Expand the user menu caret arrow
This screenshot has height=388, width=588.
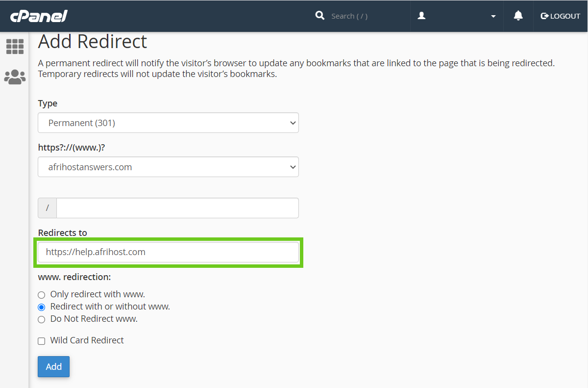click(x=493, y=16)
